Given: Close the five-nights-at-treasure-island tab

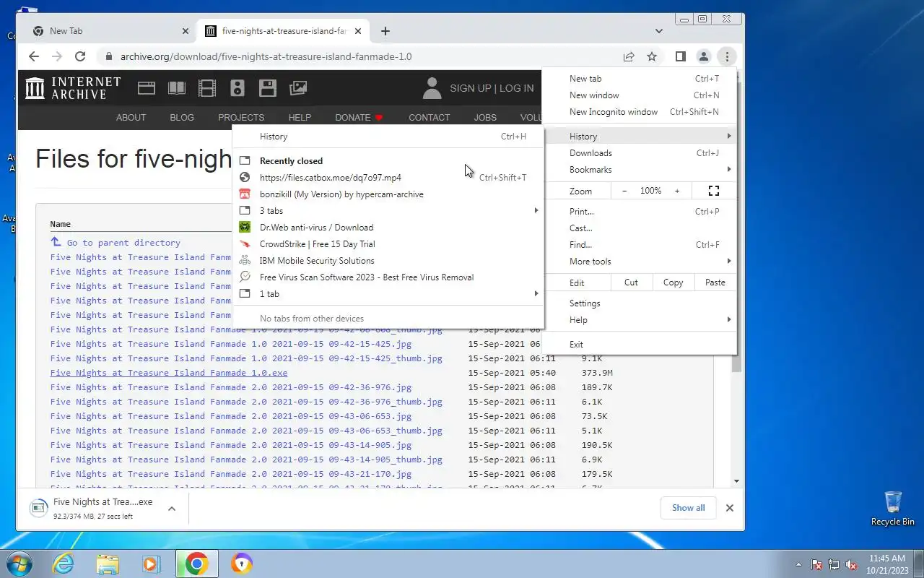Looking at the screenshot, I should point(357,31).
